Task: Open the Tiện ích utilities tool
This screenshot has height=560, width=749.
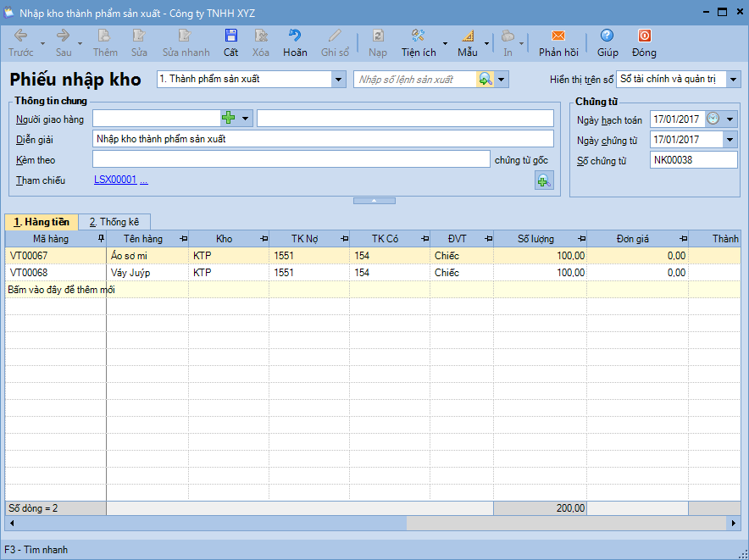Action: point(418,36)
